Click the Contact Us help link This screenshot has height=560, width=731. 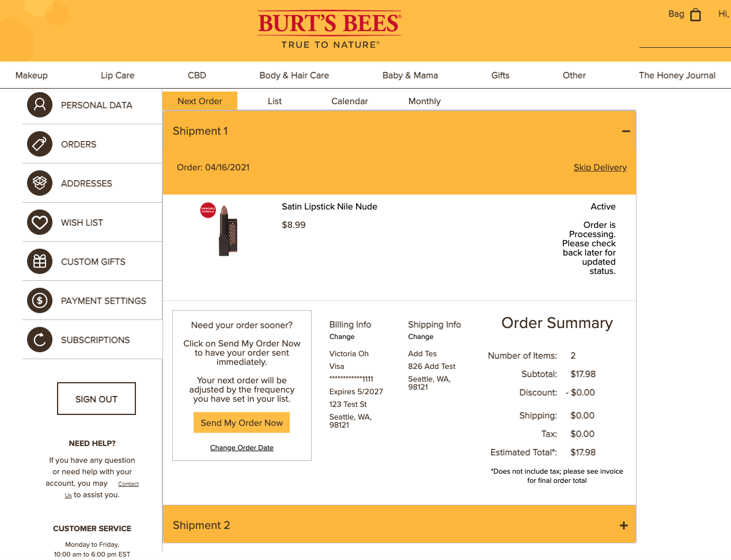128,483
